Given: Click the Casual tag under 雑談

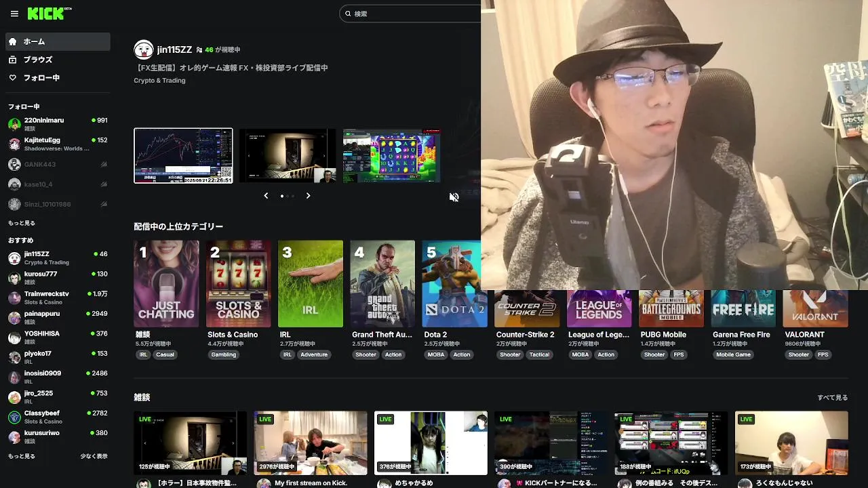Looking at the screenshot, I should [165, 354].
